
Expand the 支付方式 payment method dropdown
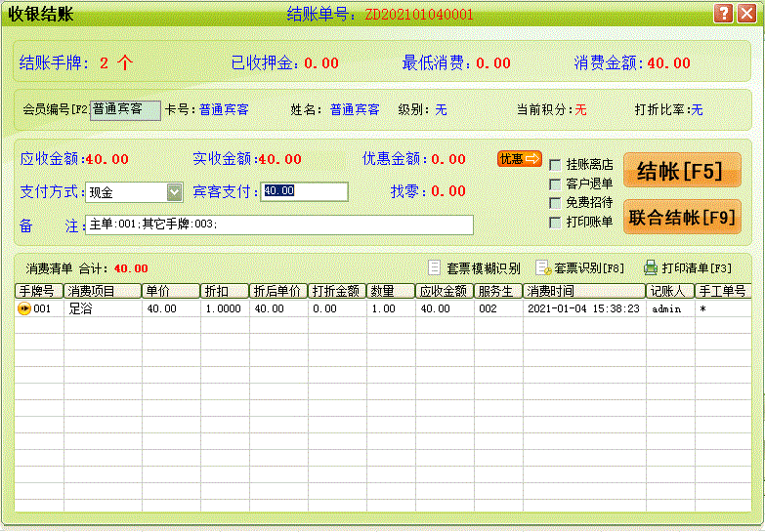(x=174, y=191)
